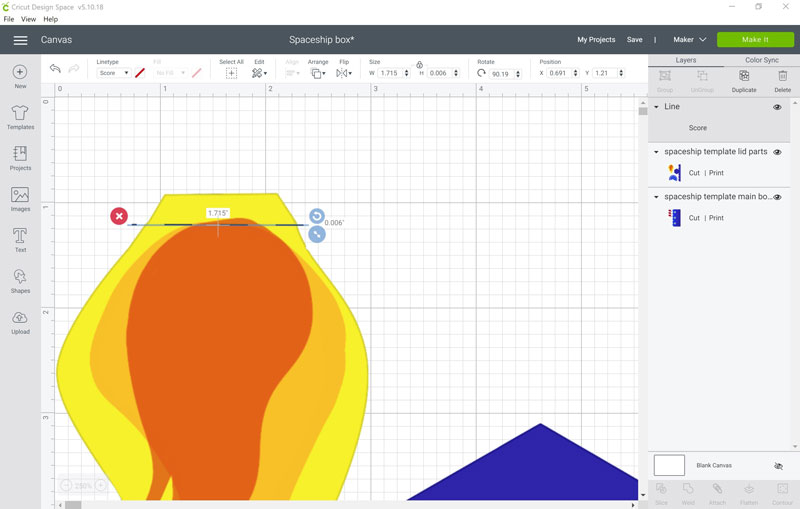The width and height of the screenshot is (800, 509).
Task: Click the X position input field
Action: coord(560,73)
